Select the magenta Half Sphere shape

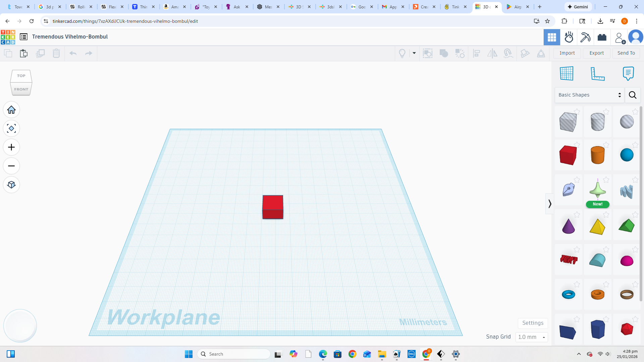627,261
